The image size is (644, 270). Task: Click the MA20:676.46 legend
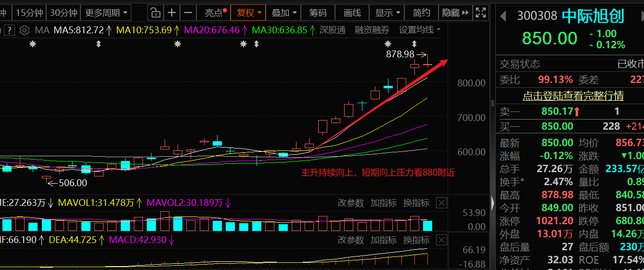tap(216, 30)
